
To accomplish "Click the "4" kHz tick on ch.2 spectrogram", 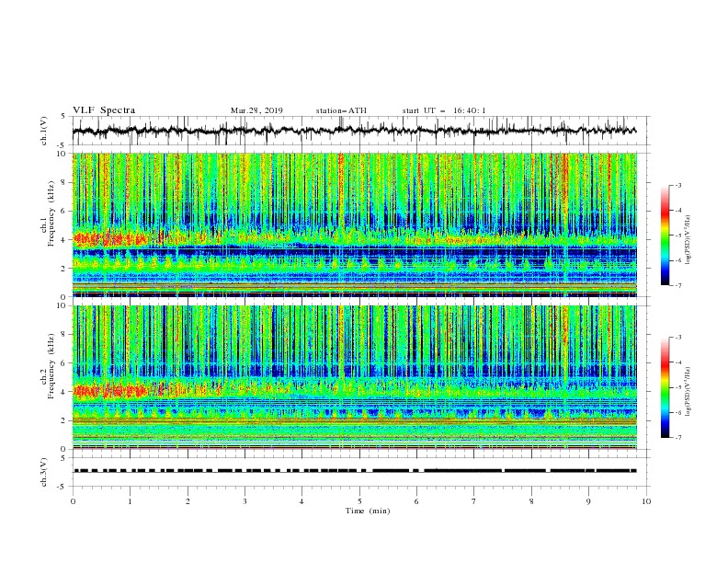I will point(64,392).
